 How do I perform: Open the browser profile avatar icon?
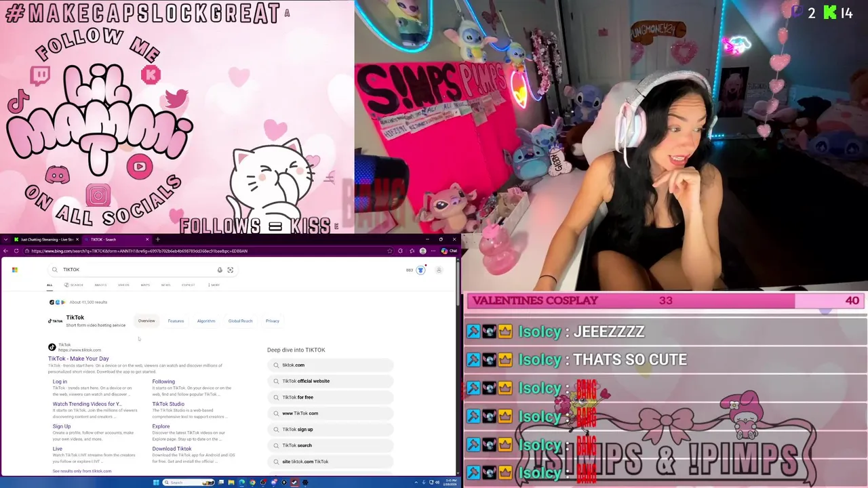422,251
